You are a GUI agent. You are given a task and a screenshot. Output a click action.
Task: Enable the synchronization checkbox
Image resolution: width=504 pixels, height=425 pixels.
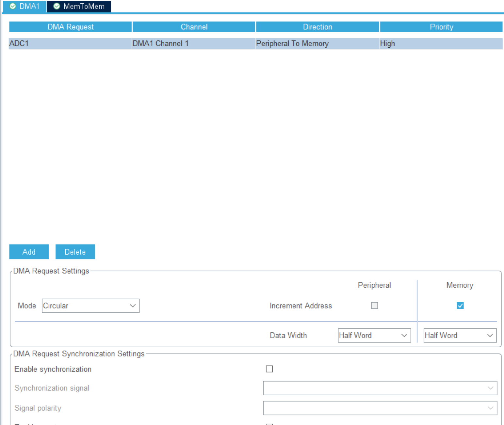(269, 369)
